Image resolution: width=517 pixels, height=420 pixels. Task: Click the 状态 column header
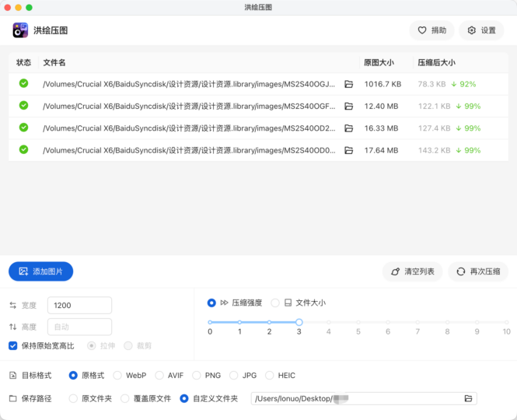(x=24, y=62)
